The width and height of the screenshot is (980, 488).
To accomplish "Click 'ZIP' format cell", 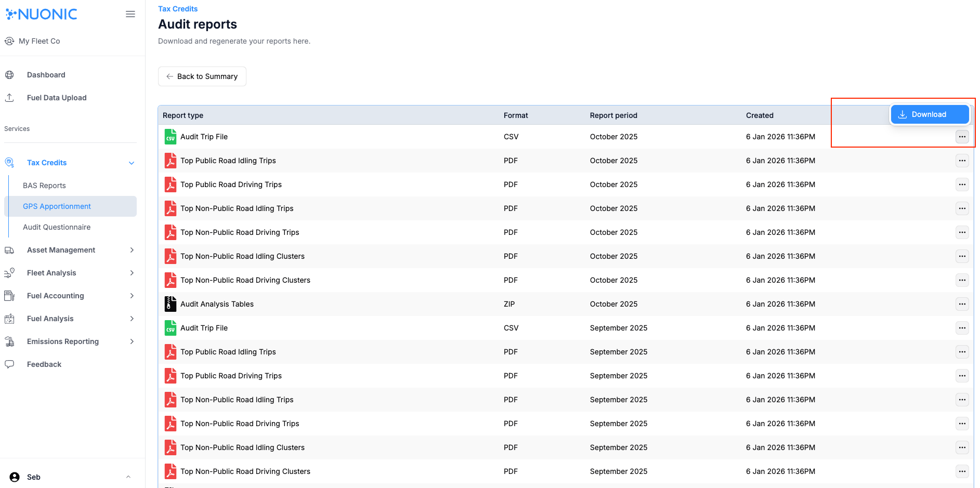I will (509, 304).
